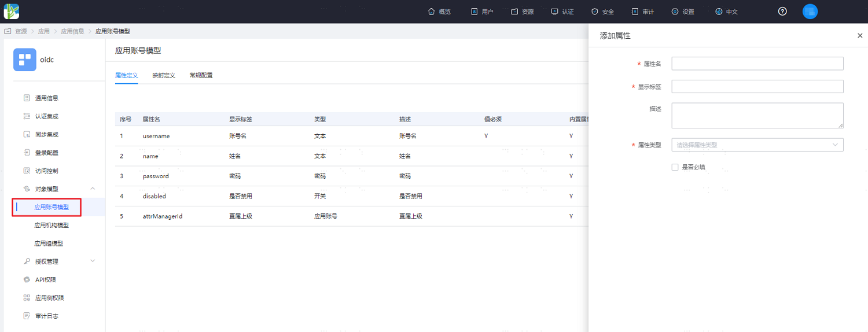Image resolution: width=868 pixels, height=332 pixels.
Task: Click the 用户 icon in top bar
Action: pyautogui.click(x=475, y=12)
